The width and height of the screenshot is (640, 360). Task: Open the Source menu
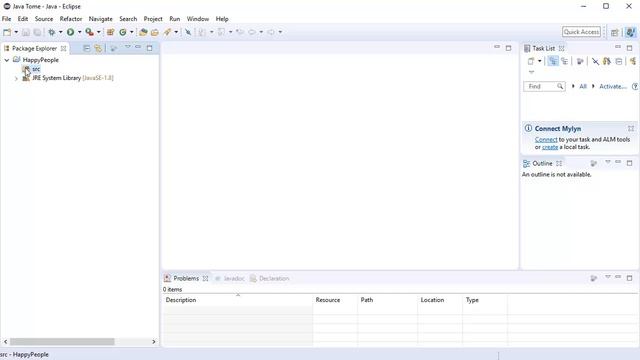click(x=44, y=19)
